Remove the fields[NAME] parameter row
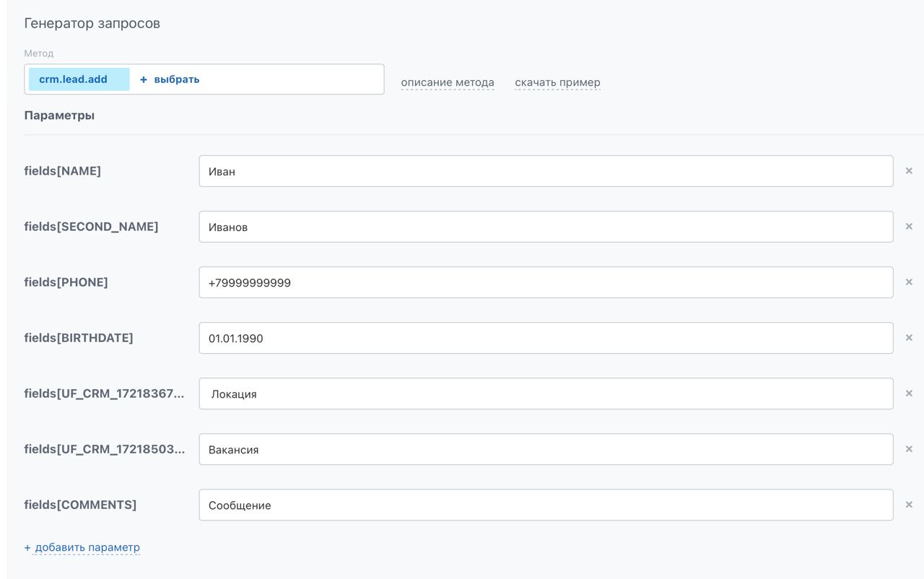924x579 pixels. coord(909,171)
